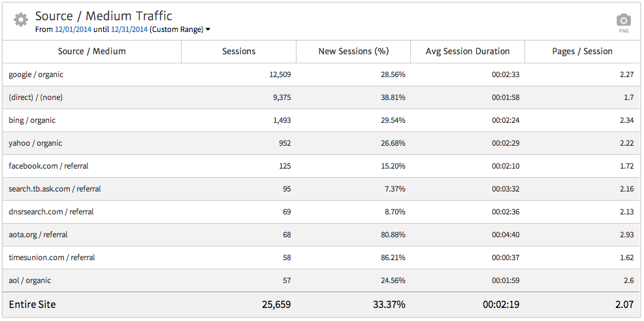Select the yahoo / organic row
This screenshot has width=644, height=321.
tap(35, 143)
